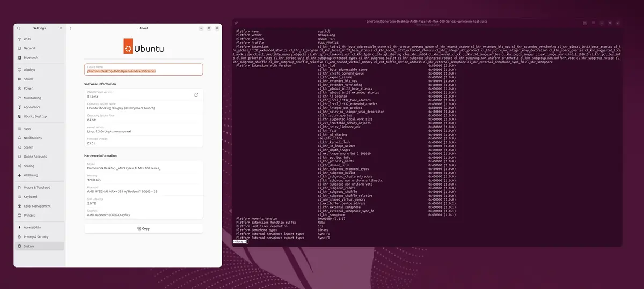The width and height of the screenshot is (644, 289).
Task: Click the System gear icon in the sidebar
Action: pyautogui.click(x=19, y=246)
